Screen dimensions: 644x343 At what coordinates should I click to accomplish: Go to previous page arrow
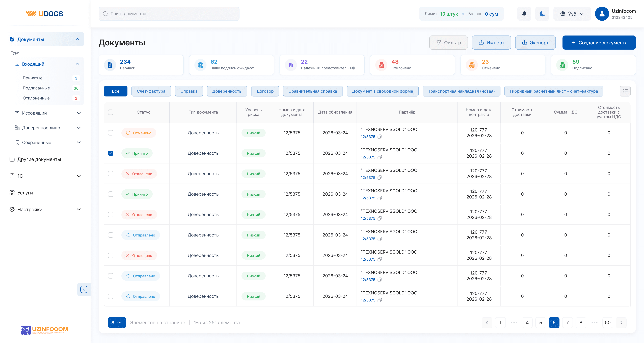[x=487, y=323]
